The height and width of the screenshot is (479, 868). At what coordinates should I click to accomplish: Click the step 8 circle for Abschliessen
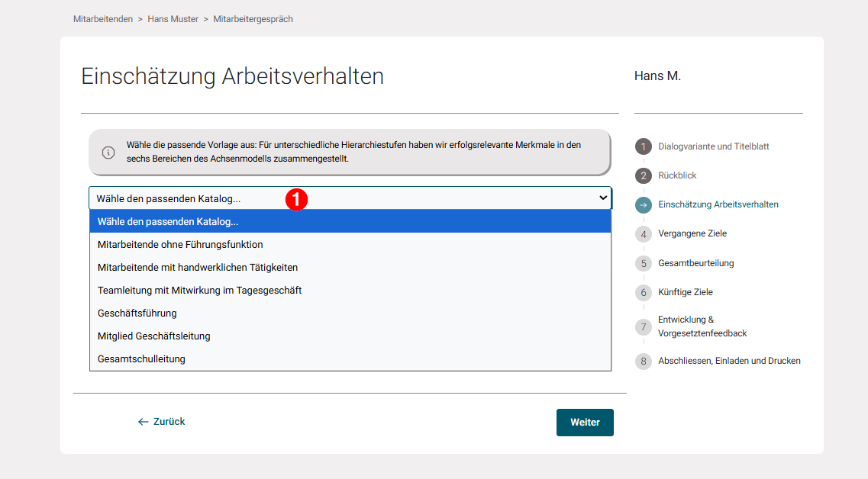[644, 360]
